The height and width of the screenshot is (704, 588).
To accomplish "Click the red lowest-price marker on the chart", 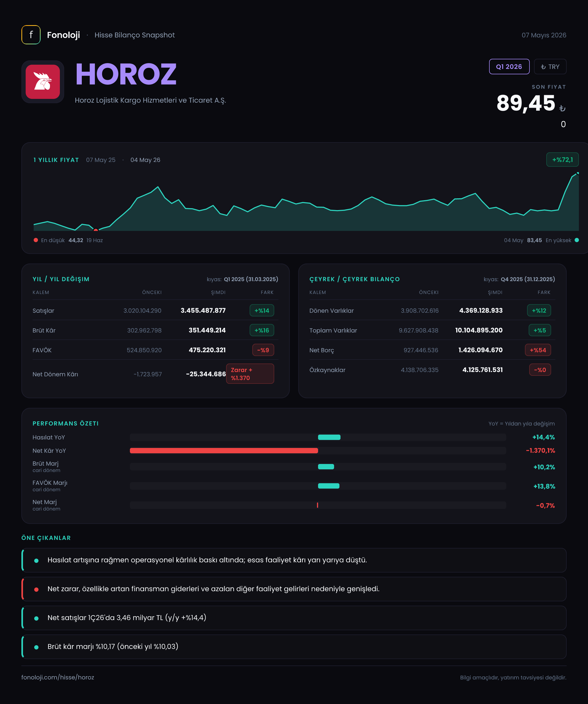I will click(x=95, y=230).
